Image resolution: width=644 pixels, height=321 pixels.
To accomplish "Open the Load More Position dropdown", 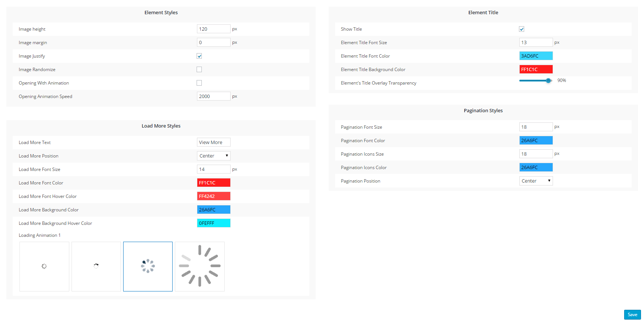I will [x=213, y=156].
